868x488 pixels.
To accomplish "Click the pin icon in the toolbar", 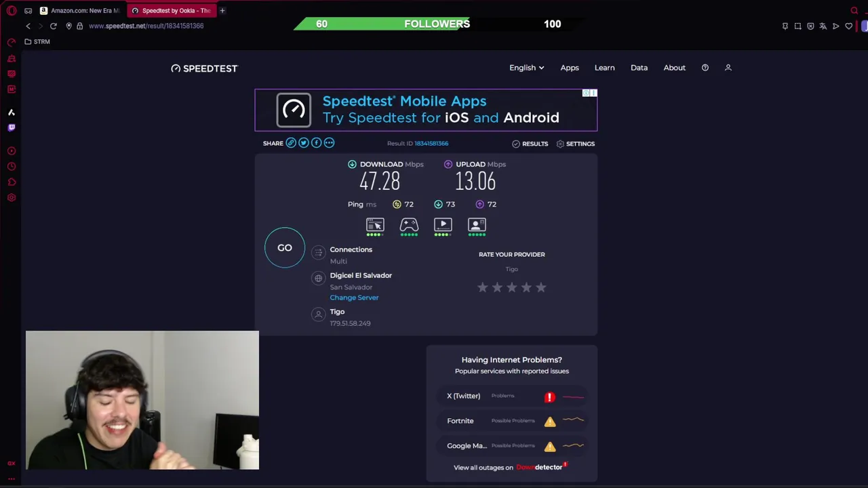I will pyautogui.click(x=785, y=26).
